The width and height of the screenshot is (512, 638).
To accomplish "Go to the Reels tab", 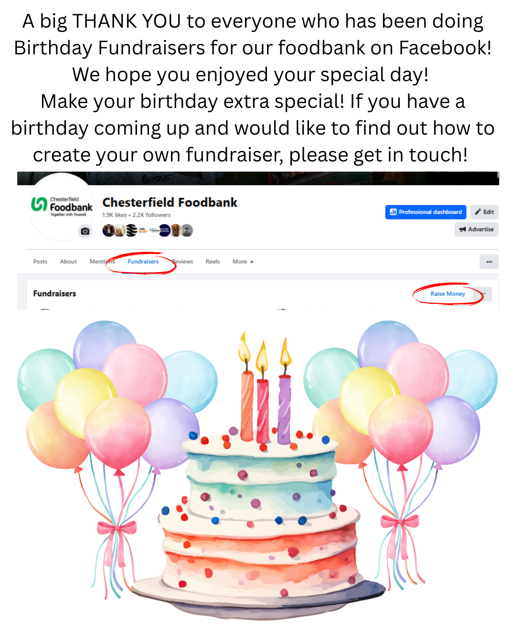I will coord(213,262).
